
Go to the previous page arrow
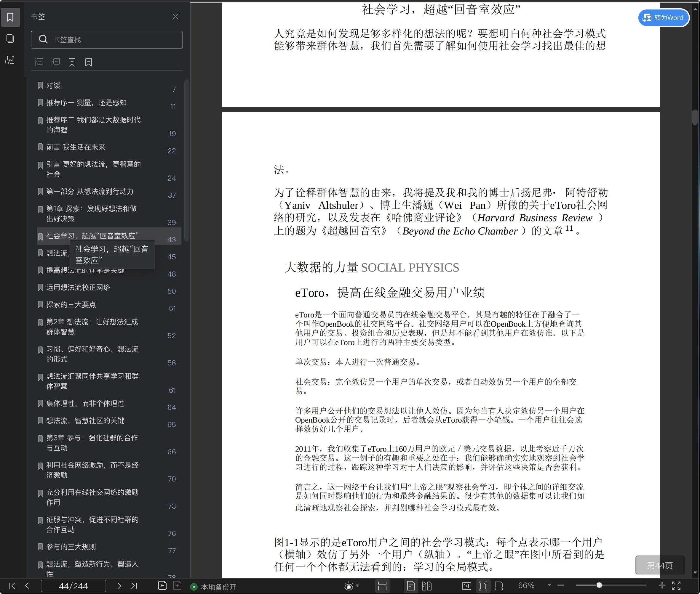(27, 586)
